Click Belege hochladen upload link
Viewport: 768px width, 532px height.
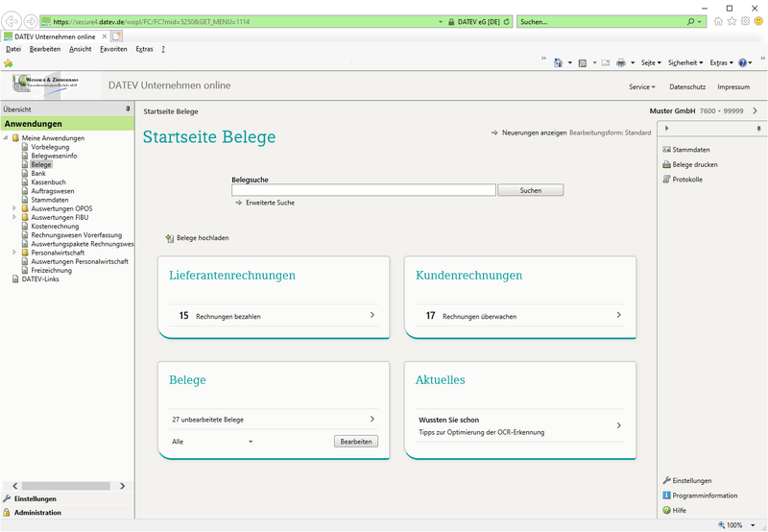coord(198,238)
